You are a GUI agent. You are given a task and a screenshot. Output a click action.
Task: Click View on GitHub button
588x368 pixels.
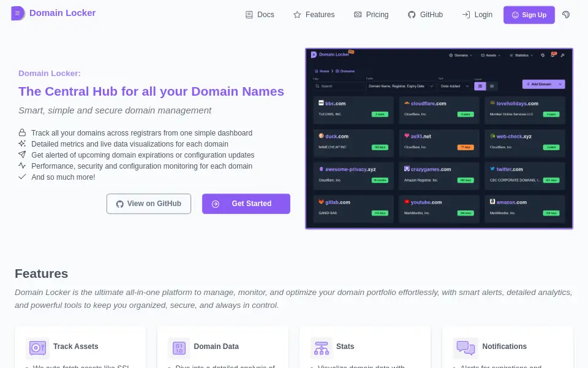[x=148, y=204]
